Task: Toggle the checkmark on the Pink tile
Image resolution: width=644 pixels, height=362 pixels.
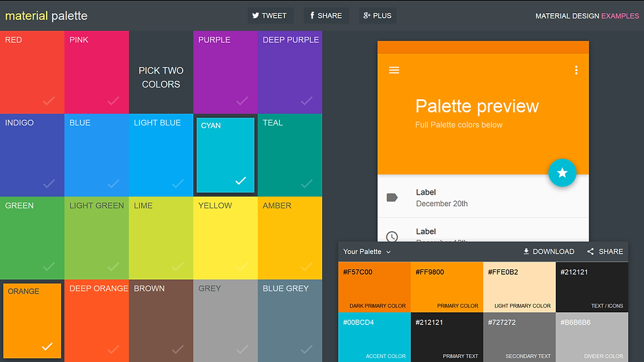Action: tap(113, 101)
